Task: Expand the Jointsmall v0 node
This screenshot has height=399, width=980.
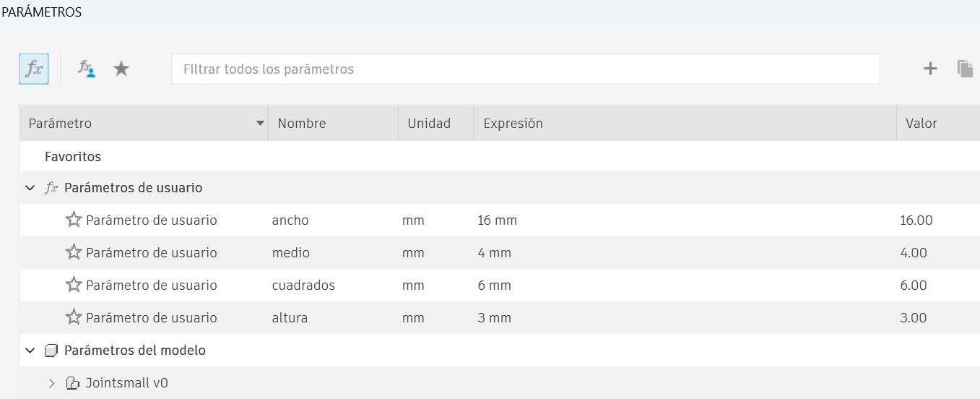Action: coord(51,383)
